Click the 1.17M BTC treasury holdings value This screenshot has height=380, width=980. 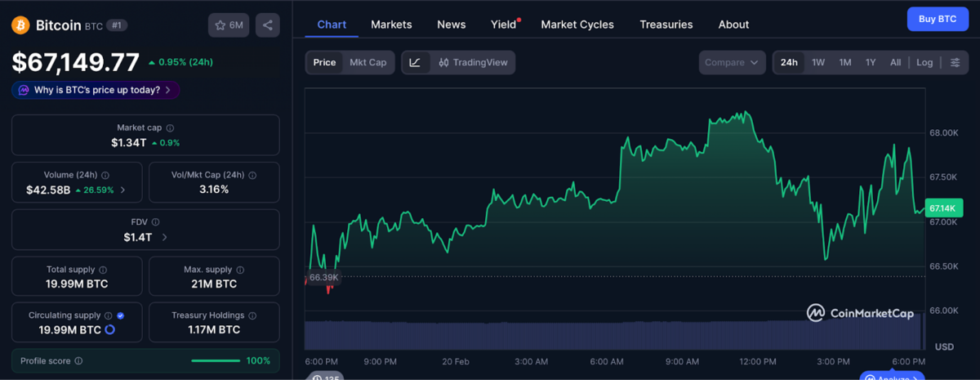click(214, 330)
